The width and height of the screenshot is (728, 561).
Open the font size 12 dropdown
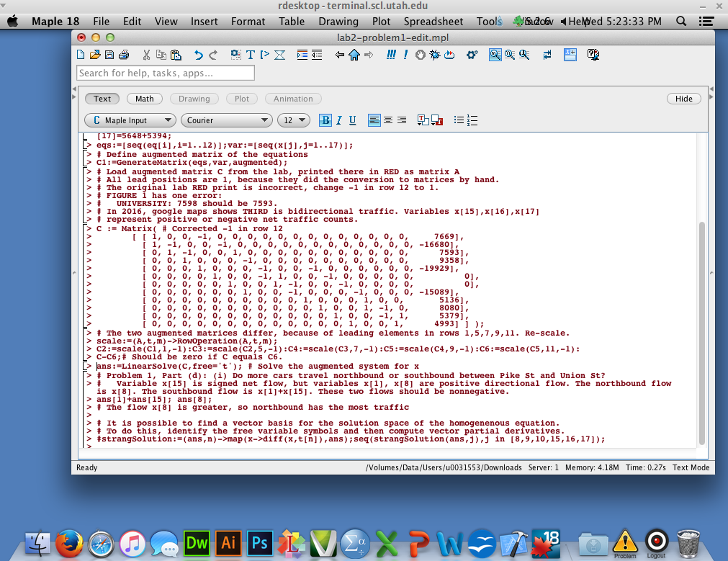point(293,120)
